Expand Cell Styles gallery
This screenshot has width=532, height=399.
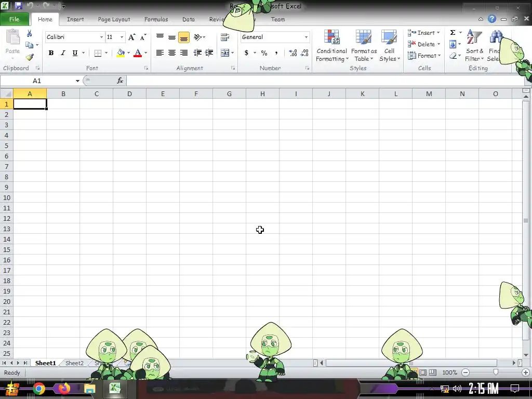[389, 46]
